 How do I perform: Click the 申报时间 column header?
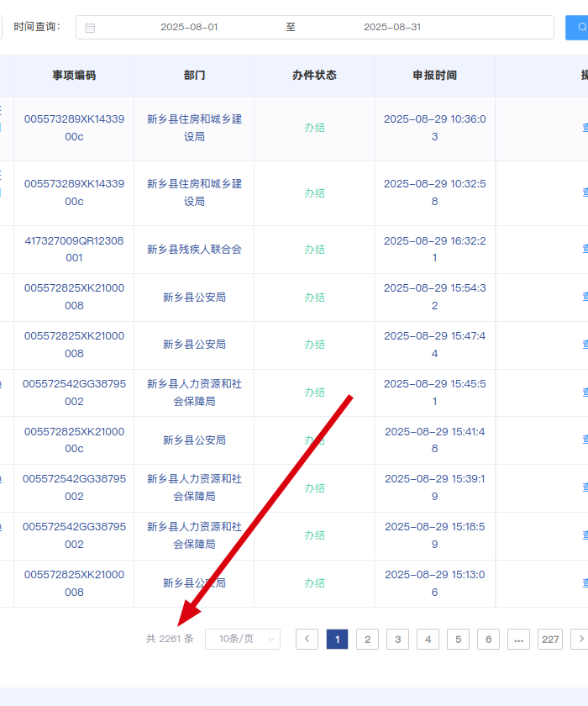[434, 76]
